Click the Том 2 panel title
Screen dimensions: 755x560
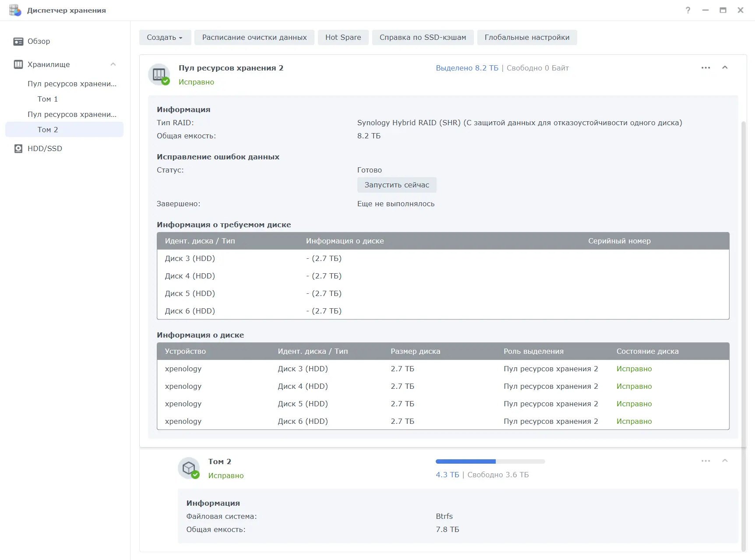click(x=219, y=461)
